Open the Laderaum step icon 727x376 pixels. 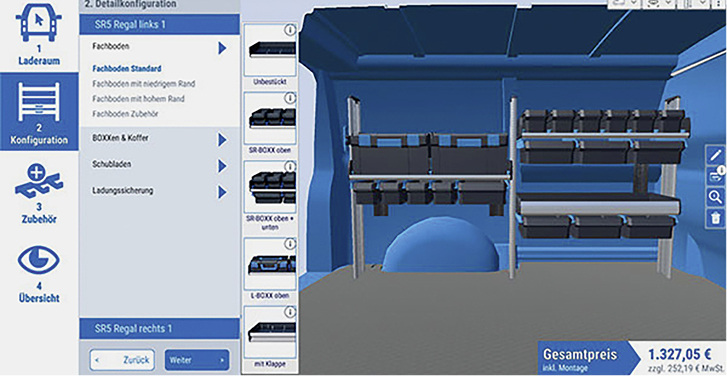click(39, 21)
